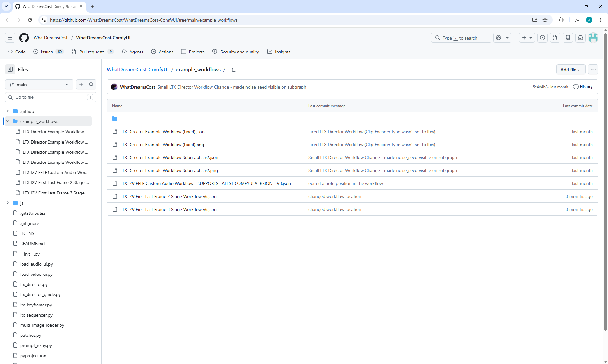Screen dimensions: 608x364
Task: Open .gitignore in the file tree
Action: click(x=30, y=223)
